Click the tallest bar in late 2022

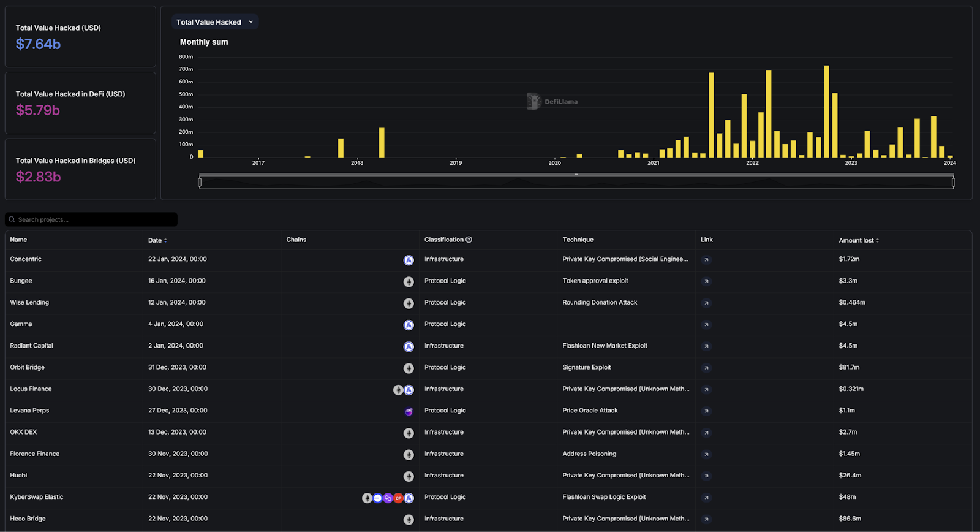[826, 111]
